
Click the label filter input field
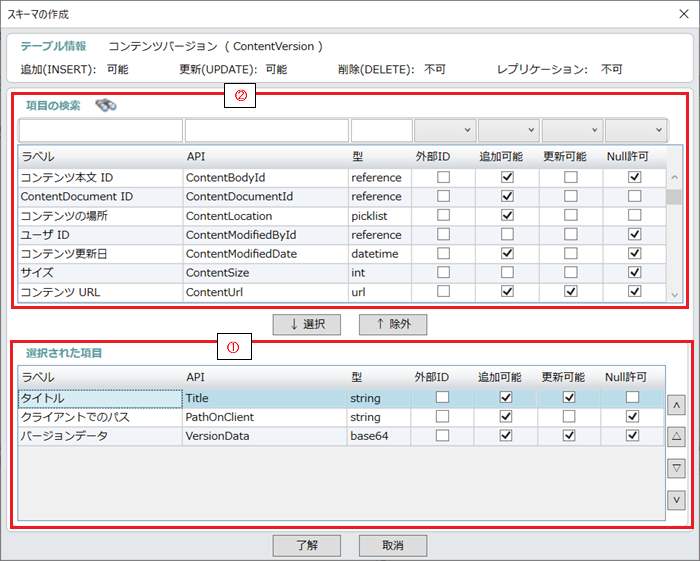[x=100, y=131]
